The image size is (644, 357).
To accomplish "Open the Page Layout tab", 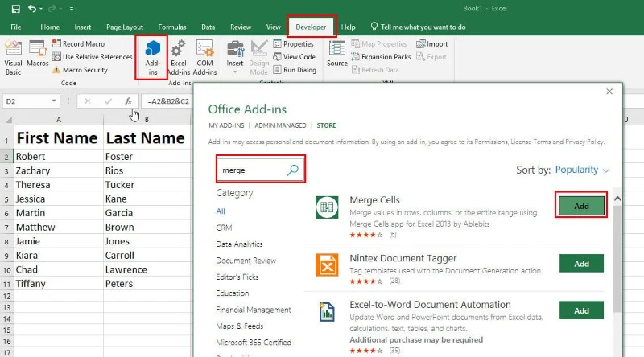I will (126, 27).
